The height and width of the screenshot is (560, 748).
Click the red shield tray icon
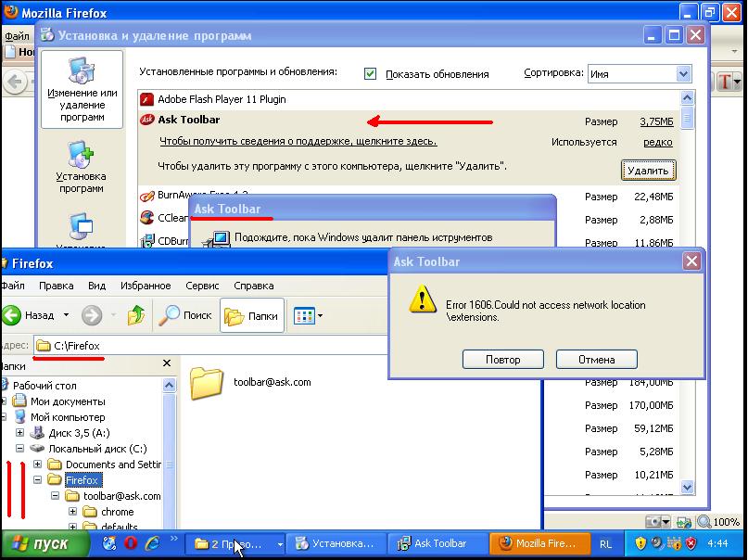click(691, 543)
